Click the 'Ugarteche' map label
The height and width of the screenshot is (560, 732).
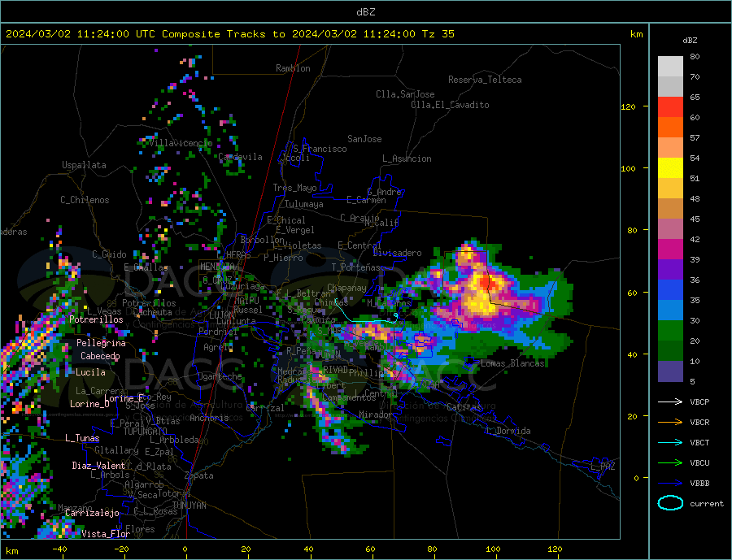[x=220, y=376]
